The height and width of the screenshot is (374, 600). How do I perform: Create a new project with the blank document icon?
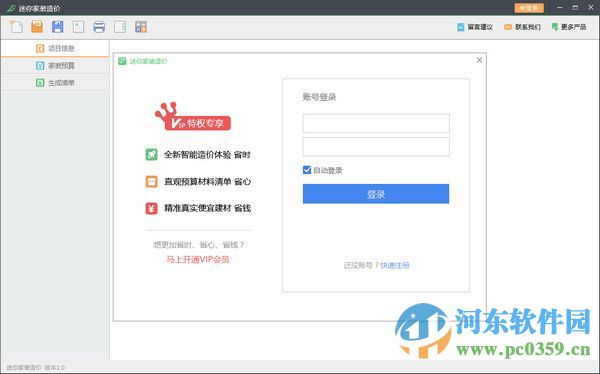[x=16, y=26]
